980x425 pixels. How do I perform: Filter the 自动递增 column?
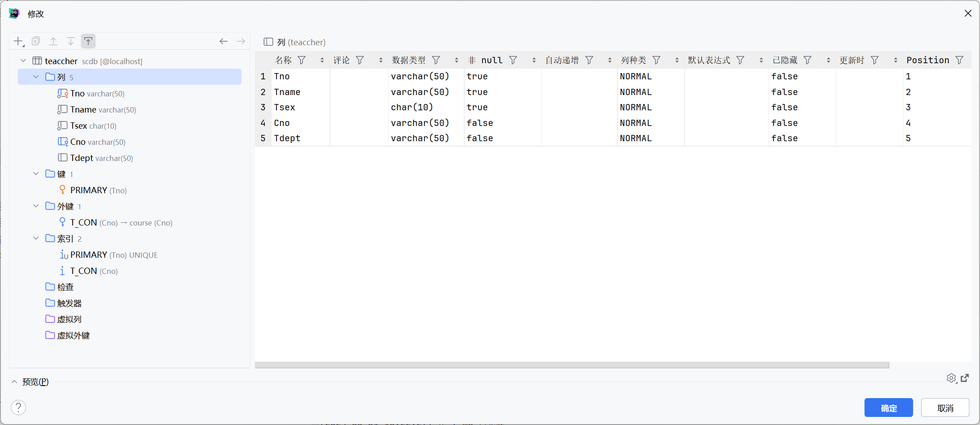[x=590, y=60]
